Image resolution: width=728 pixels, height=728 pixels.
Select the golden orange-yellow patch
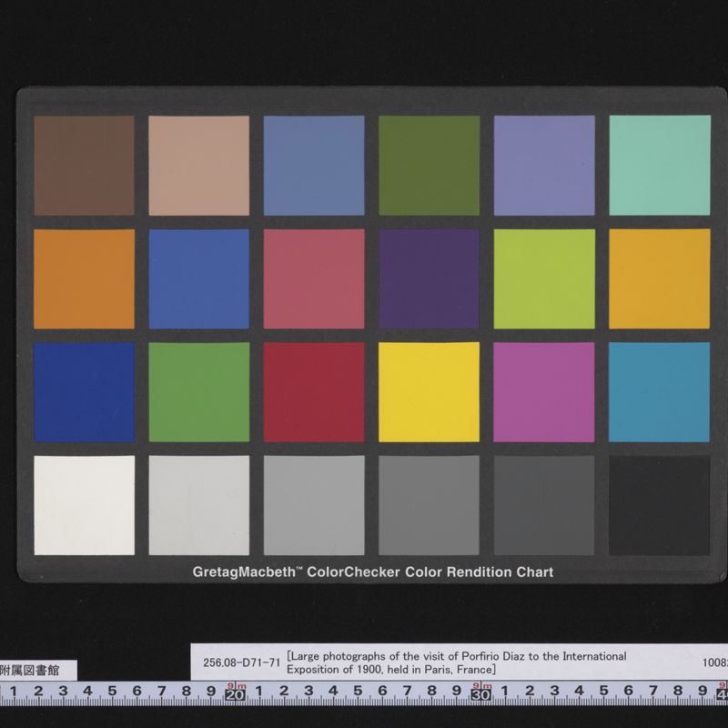(659, 278)
